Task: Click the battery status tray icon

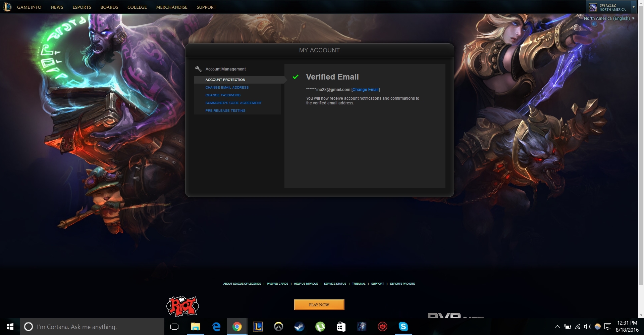Action: click(568, 327)
